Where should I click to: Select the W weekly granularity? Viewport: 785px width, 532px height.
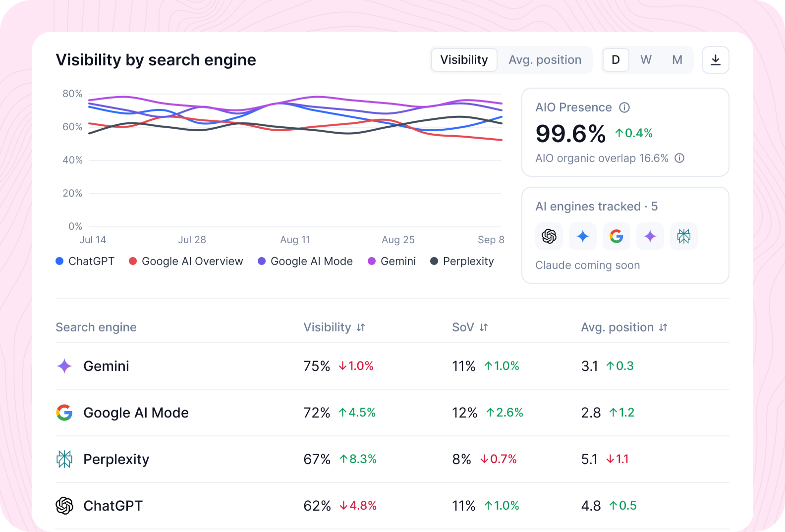tap(646, 60)
